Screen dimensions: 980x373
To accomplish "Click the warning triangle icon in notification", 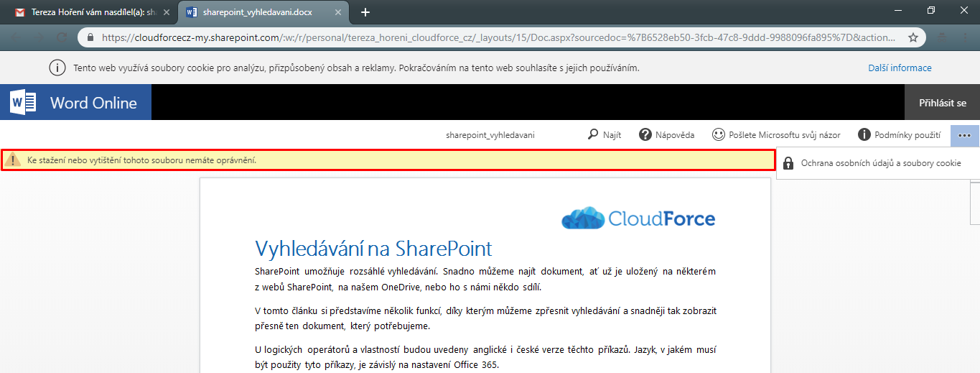I will [x=14, y=160].
